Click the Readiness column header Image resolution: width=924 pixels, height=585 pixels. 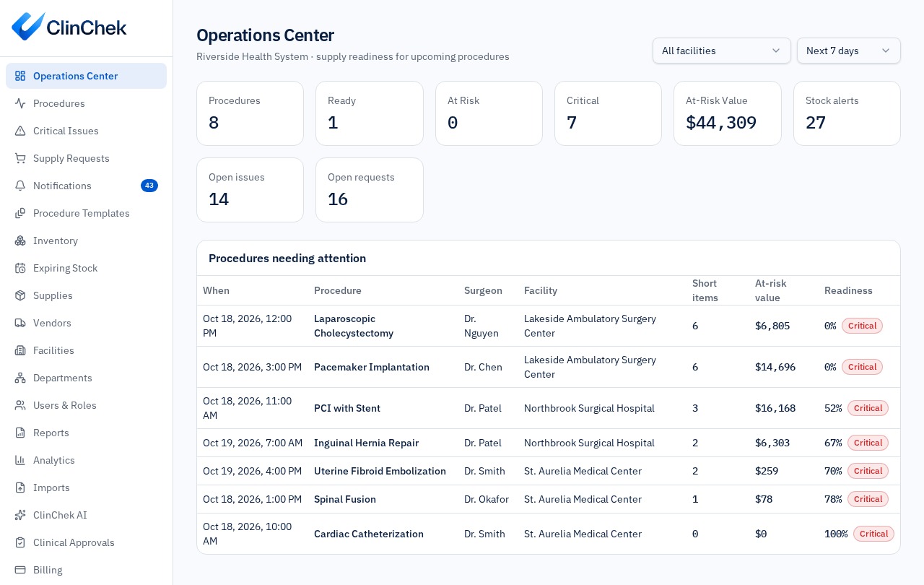(x=848, y=290)
